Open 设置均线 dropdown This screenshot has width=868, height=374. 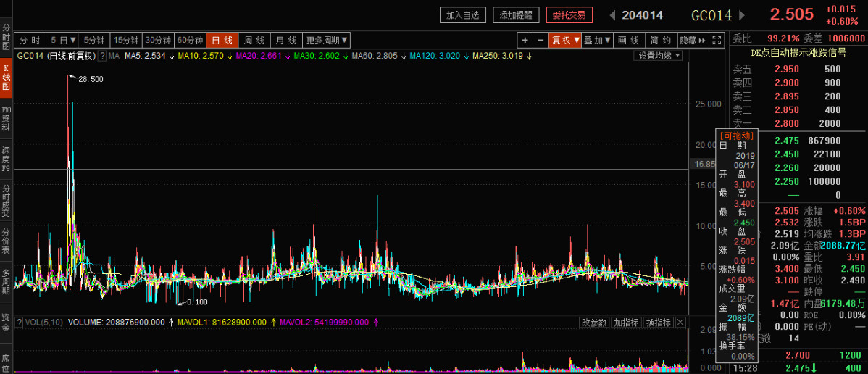point(658,55)
